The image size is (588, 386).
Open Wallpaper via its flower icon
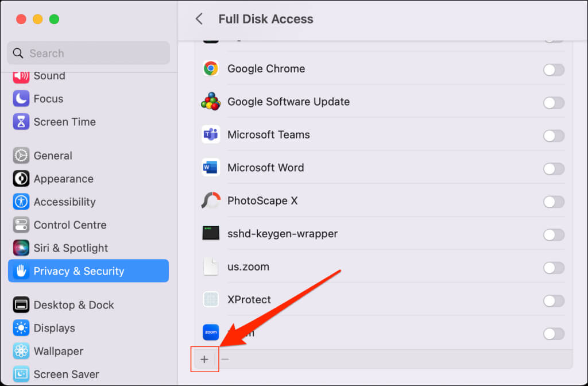[21, 351]
